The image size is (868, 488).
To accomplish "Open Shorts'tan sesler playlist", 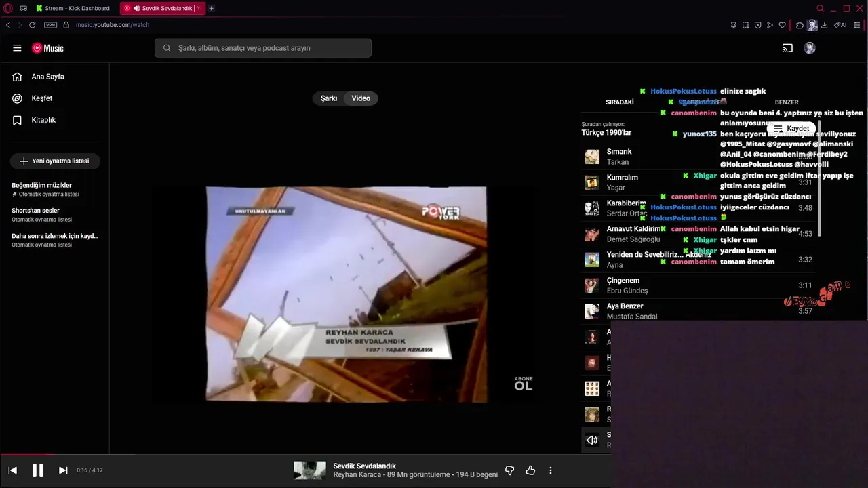I will (55, 215).
